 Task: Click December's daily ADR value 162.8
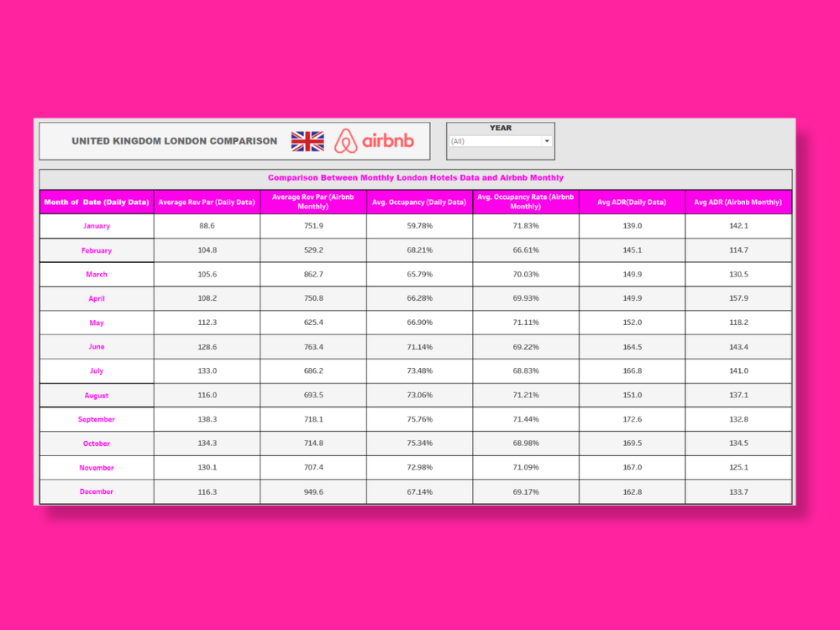point(633,491)
